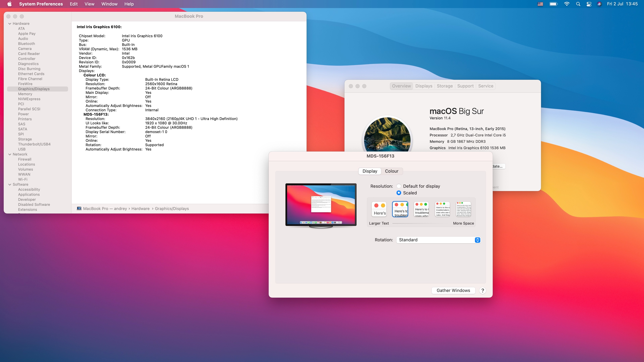The width and height of the screenshot is (644, 362).
Task: Select Memory in the sidebar
Action: pyautogui.click(x=25, y=94)
